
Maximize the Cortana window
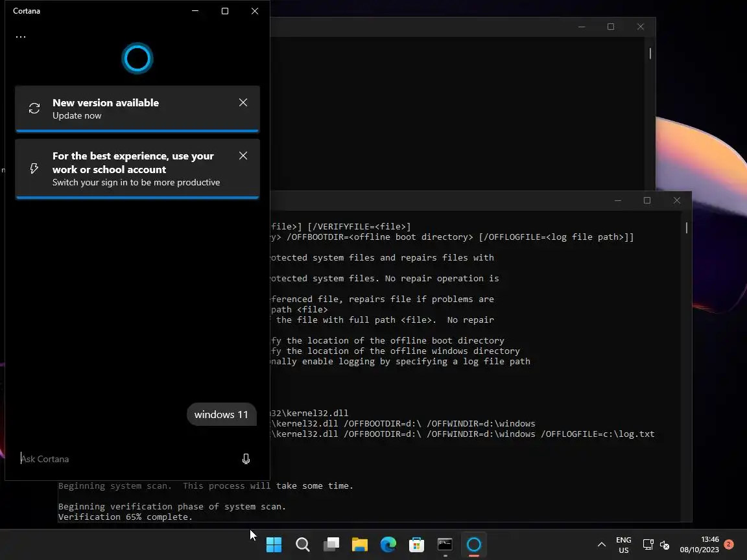tap(225, 11)
